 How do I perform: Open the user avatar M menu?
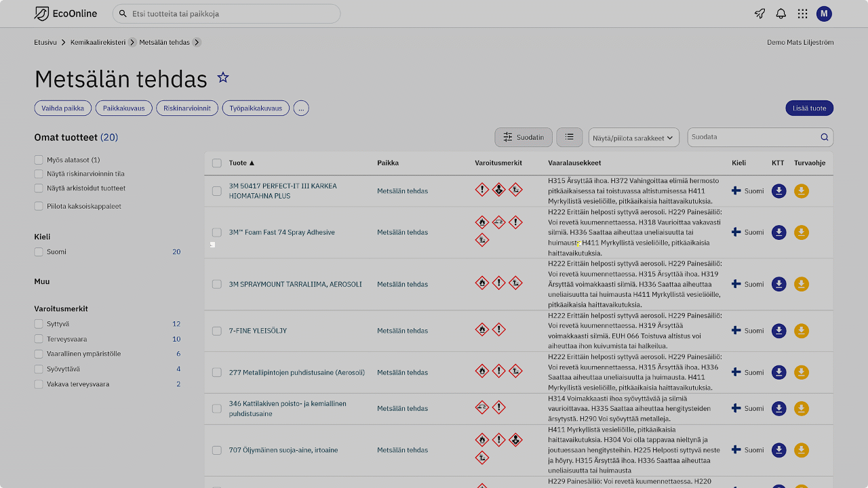pyautogui.click(x=824, y=14)
